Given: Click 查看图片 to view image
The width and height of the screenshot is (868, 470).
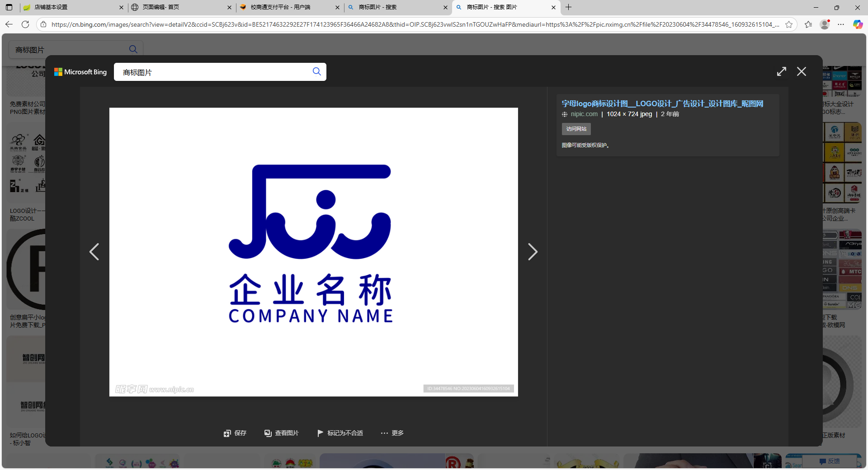Looking at the screenshot, I should [282, 433].
